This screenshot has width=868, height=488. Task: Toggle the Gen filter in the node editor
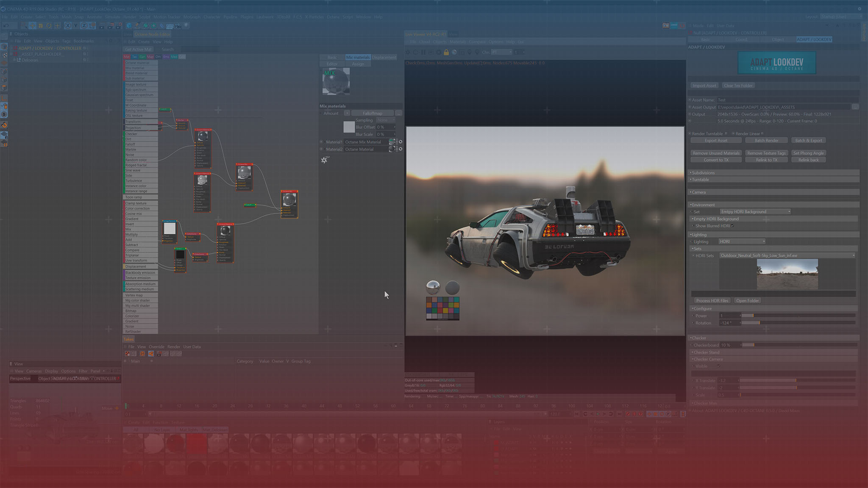(142, 57)
